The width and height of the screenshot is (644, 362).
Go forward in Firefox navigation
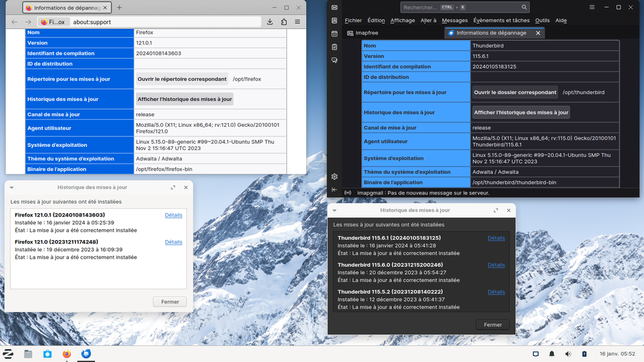pyautogui.click(x=28, y=22)
